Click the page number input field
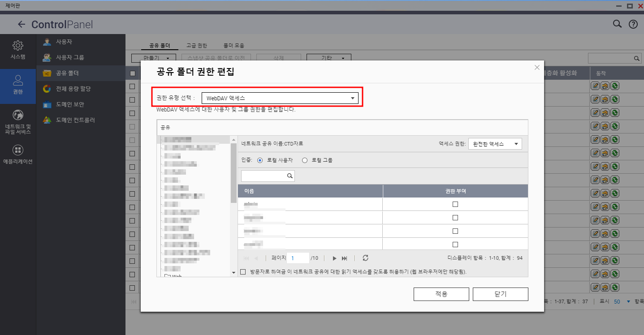The image size is (644, 335). [x=298, y=258]
